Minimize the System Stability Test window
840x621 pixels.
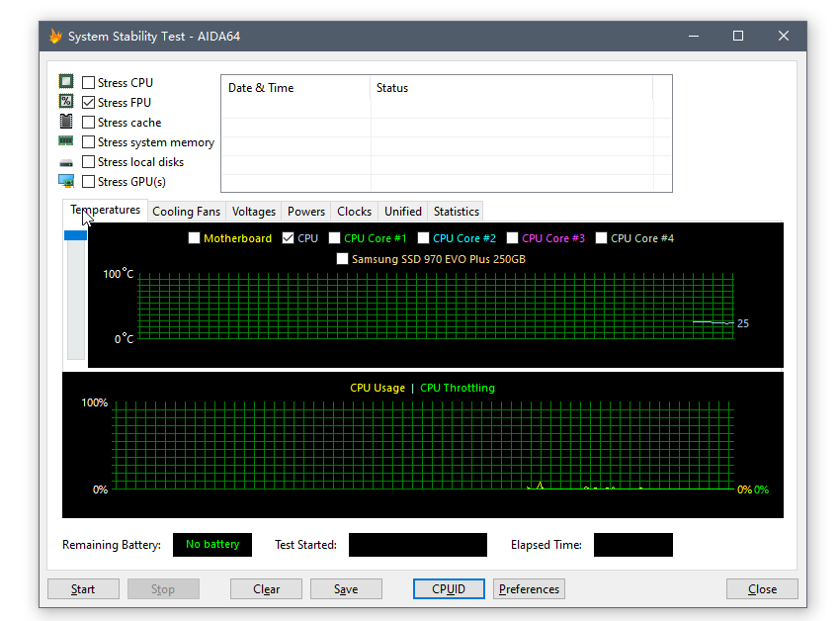[x=694, y=36]
